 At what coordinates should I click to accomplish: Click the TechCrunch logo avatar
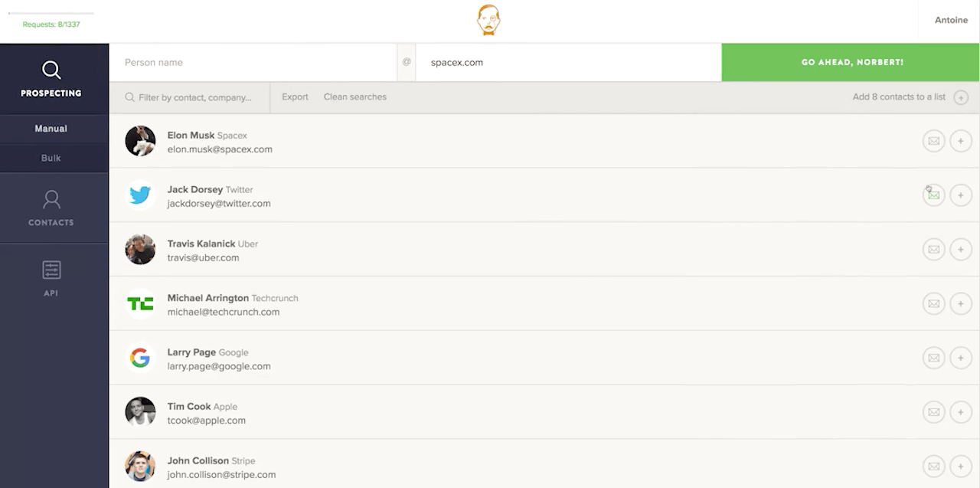[x=140, y=303]
